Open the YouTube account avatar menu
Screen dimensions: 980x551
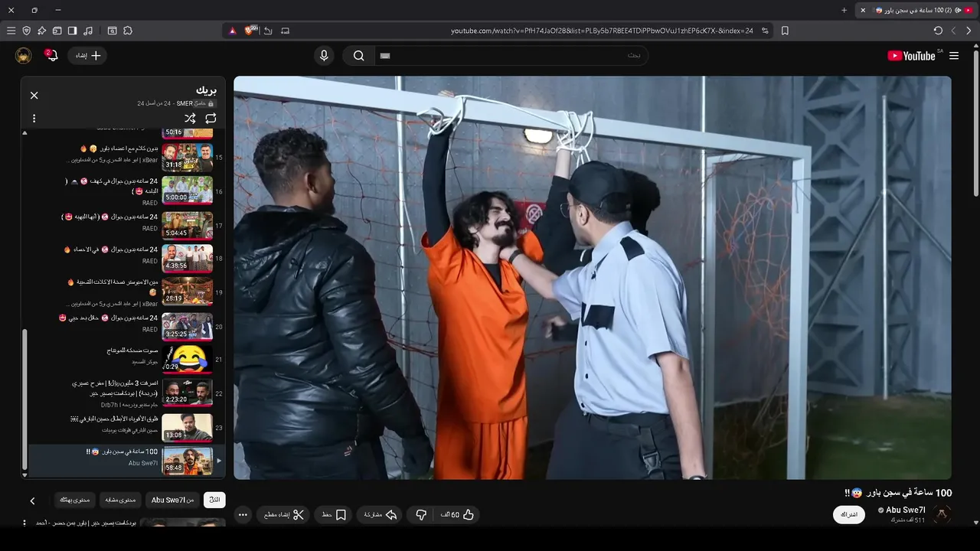[24, 55]
